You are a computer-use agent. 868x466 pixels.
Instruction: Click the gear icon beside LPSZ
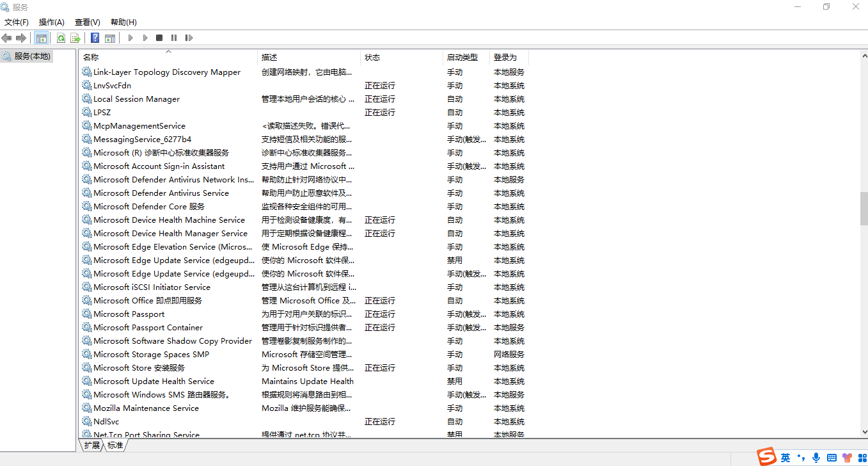[x=87, y=112]
